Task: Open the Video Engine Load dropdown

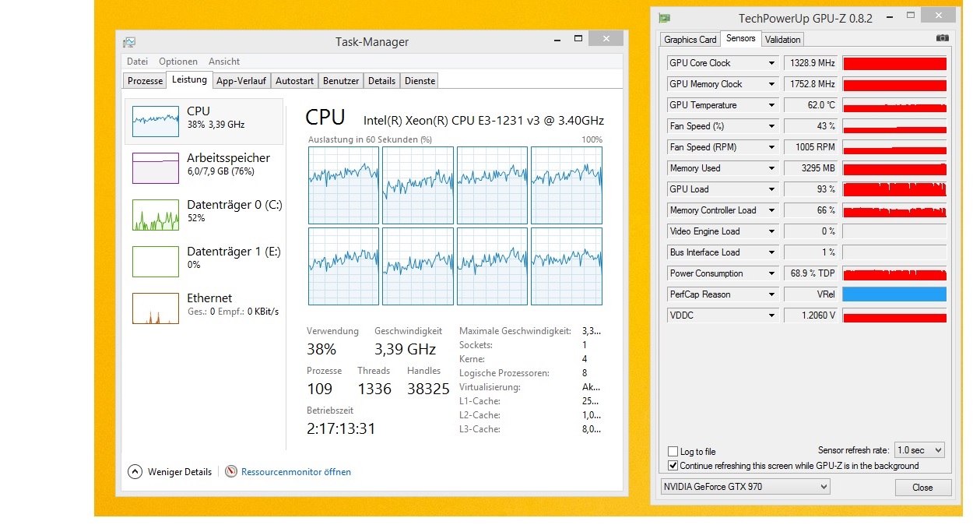Action: tap(771, 231)
